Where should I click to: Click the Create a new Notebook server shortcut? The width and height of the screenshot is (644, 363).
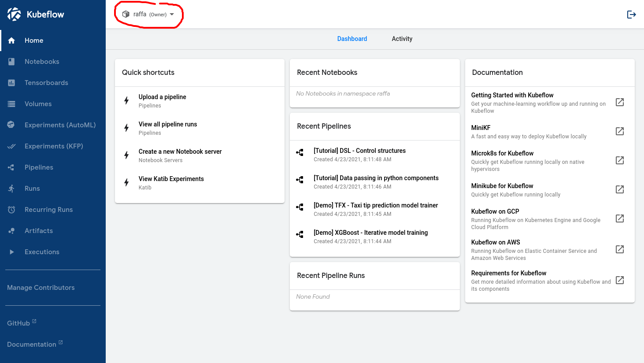(200, 155)
